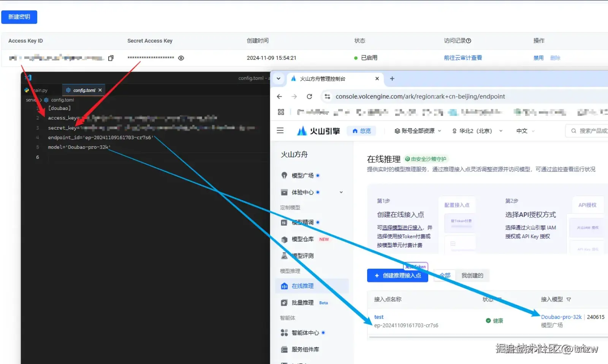Go forward in the browser window
Image resolution: width=608 pixels, height=364 pixels.
pos(294,97)
